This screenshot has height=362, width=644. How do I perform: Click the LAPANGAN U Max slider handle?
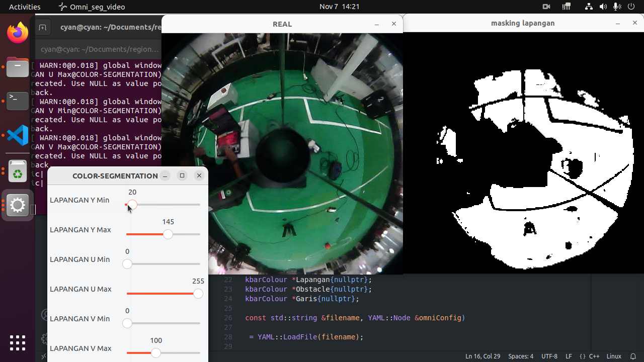[x=198, y=294]
